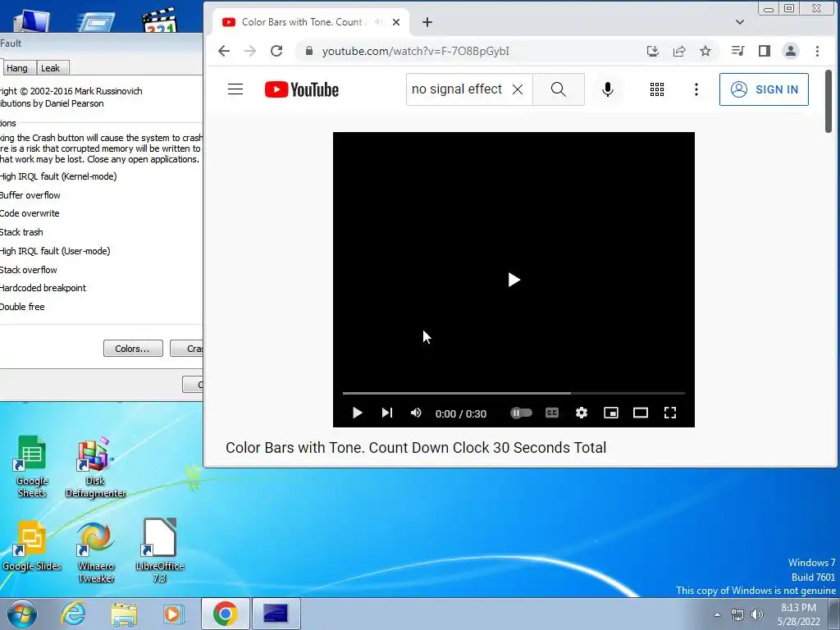Open the video settings gear

pos(582,413)
